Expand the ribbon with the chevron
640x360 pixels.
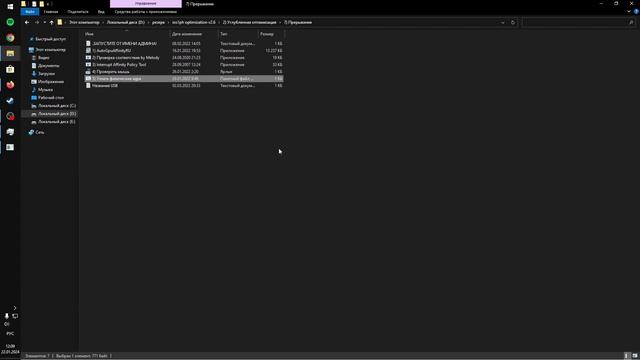629,11
